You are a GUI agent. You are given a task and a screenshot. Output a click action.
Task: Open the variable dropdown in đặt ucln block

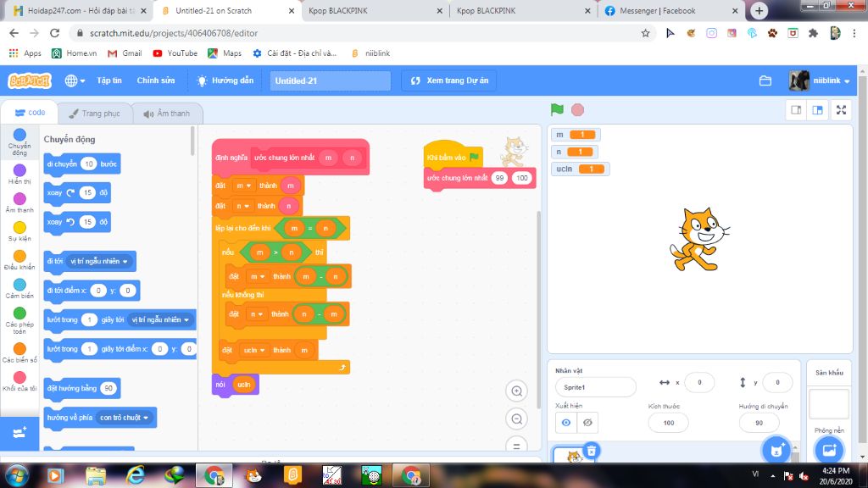coord(254,350)
